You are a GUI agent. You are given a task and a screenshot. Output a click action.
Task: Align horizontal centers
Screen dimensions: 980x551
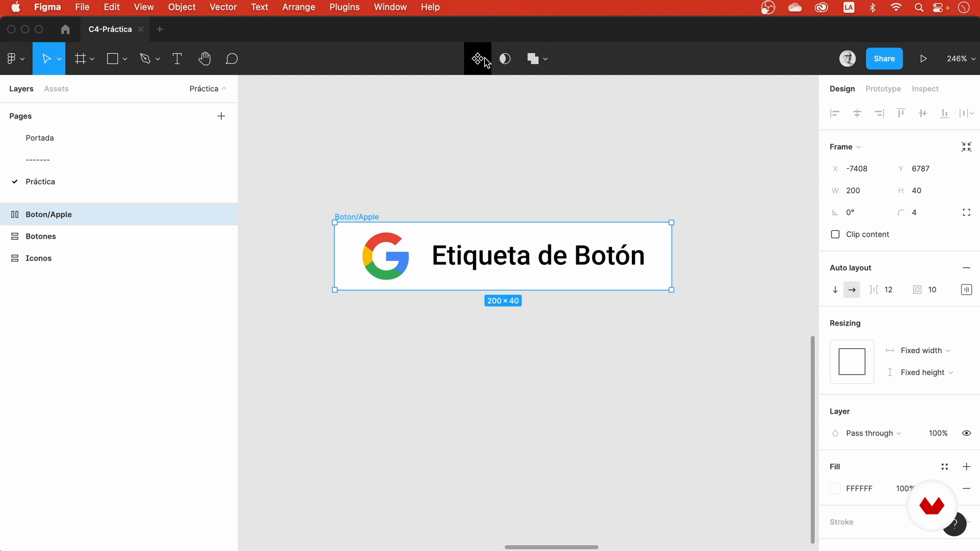tap(857, 113)
